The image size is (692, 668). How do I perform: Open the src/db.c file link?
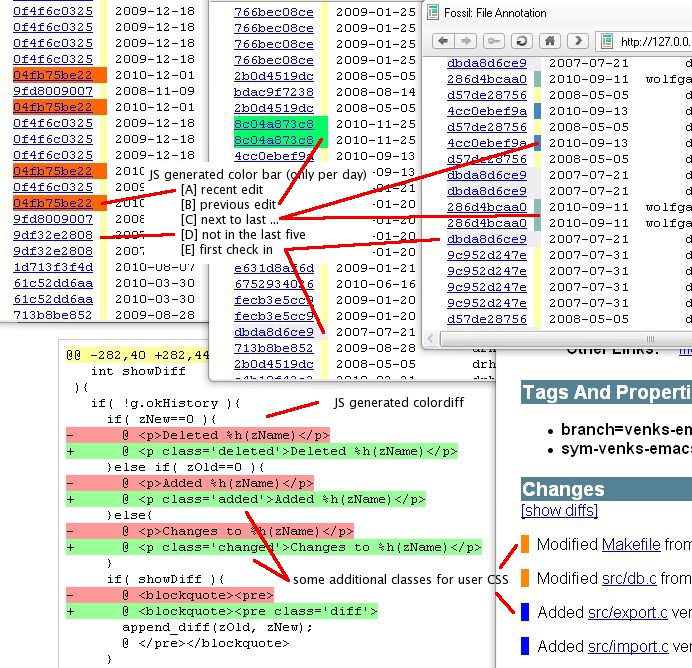630,578
